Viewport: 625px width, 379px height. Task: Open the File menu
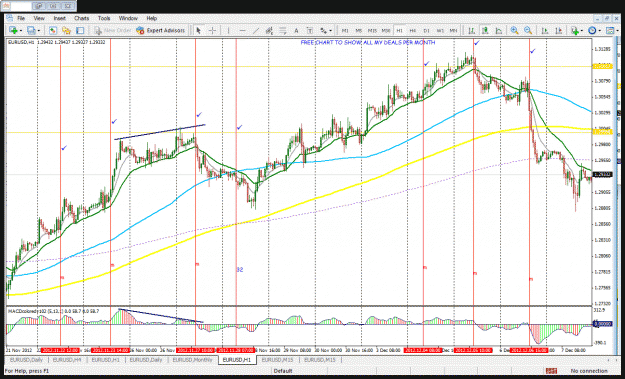21,18
